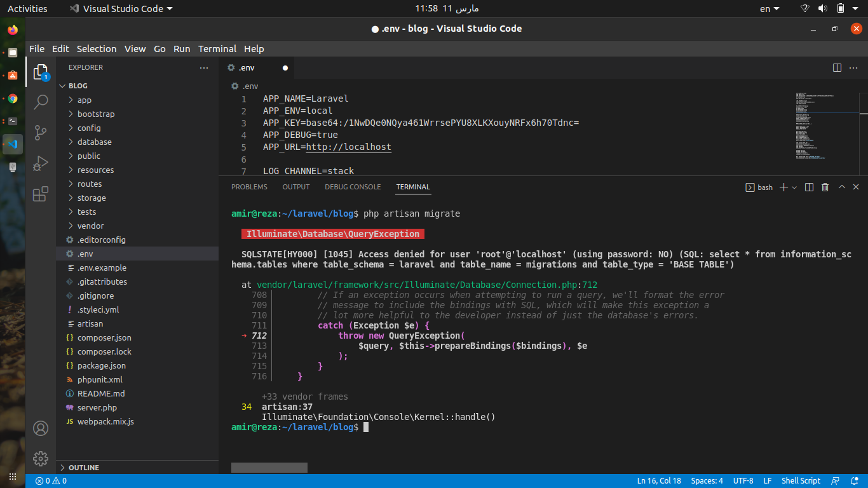Launch Firefox from the Ubuntu dock
The height and width of the screenshot is (488, 868).
click(13, 30)
